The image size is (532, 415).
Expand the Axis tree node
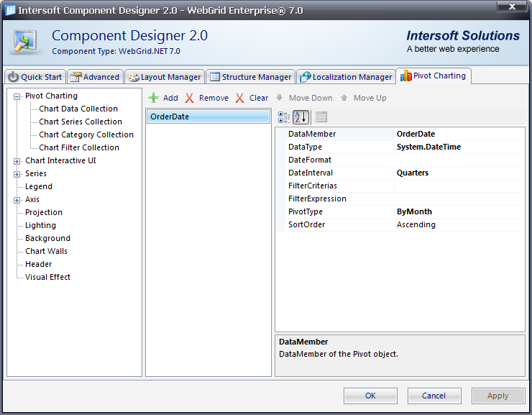(x=17, y=200)
